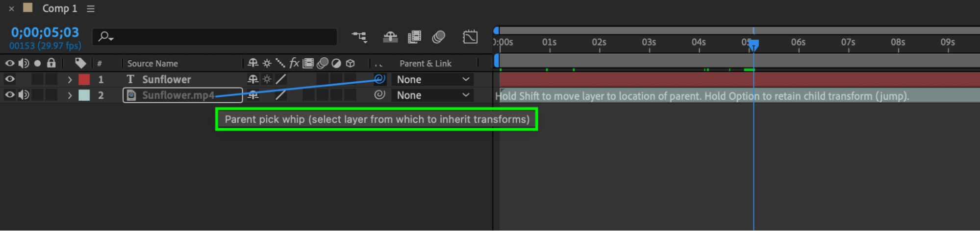Mute audio of Sunflower.mp4 layer
The image size is (980, 231).
point(23,95)
